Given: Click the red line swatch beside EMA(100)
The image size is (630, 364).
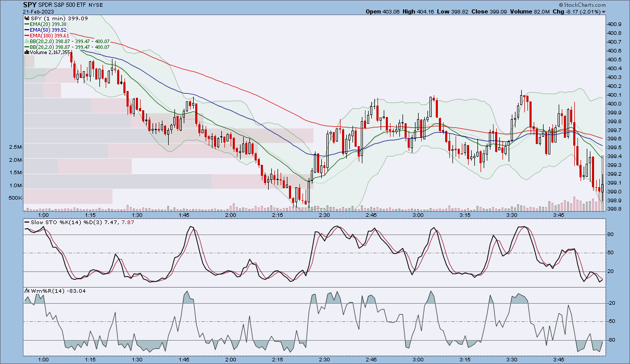Looking at the screenshot, I should (27, 35).
